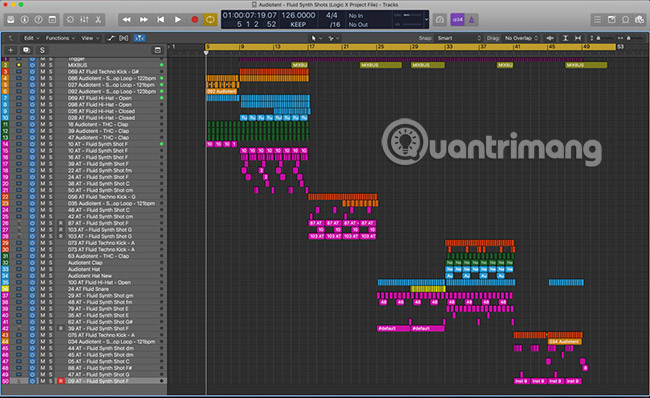Screen dimensions: 650x398
Task: Toggle Show Automation curve button
Action: click(111, 38)
